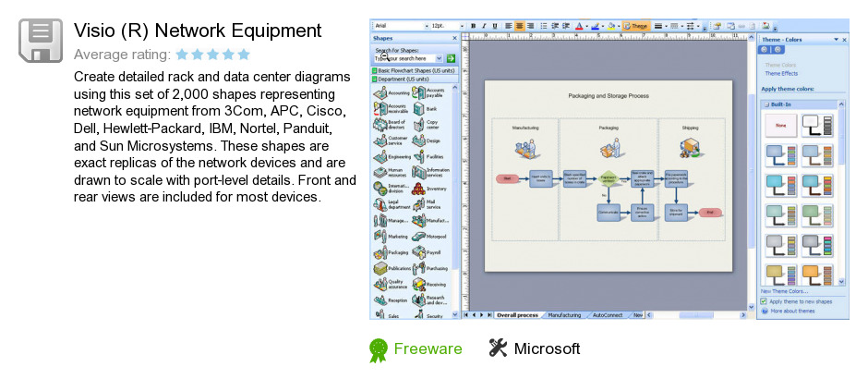Select the Engineering shape
The image size is (868, 391).
(392, 157)
